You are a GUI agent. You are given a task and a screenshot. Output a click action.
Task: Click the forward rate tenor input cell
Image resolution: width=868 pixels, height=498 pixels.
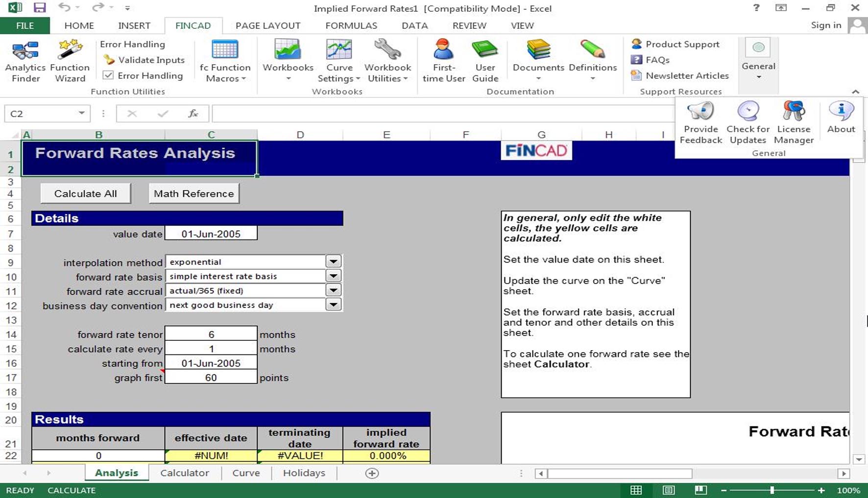pos(211,334)
